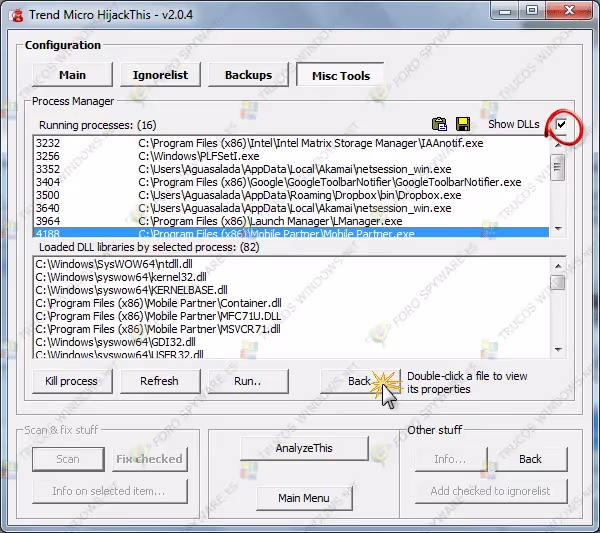Click process list scrollbar up arrow
This screenshot has height=533, width=600.
click(558, 144)
